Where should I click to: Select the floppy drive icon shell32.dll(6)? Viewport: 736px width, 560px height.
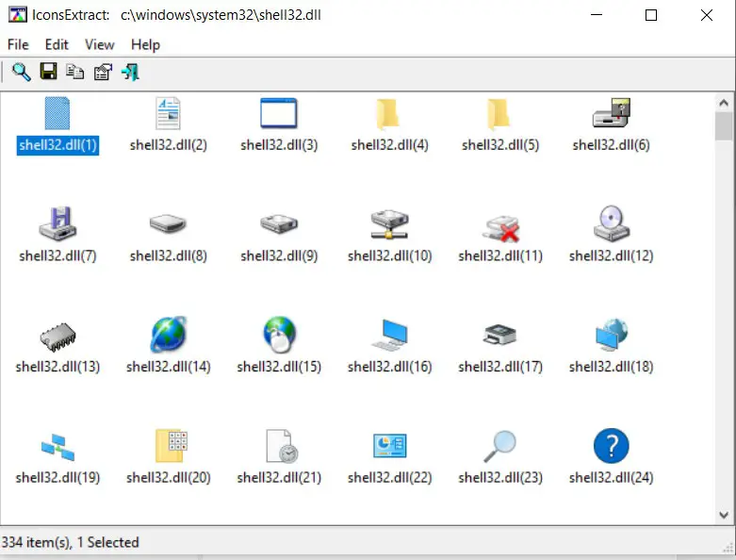click(x=612, y=112)
